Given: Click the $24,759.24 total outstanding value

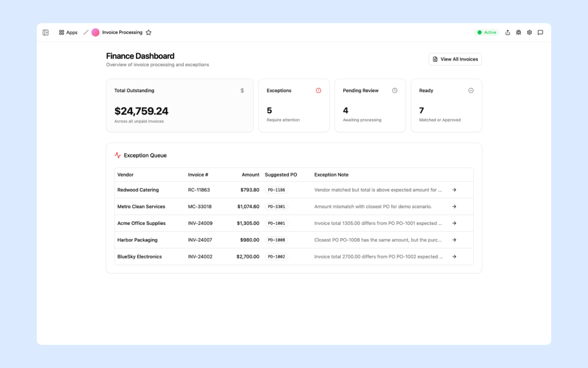Looking at the screenshot, I should [141, 111].
